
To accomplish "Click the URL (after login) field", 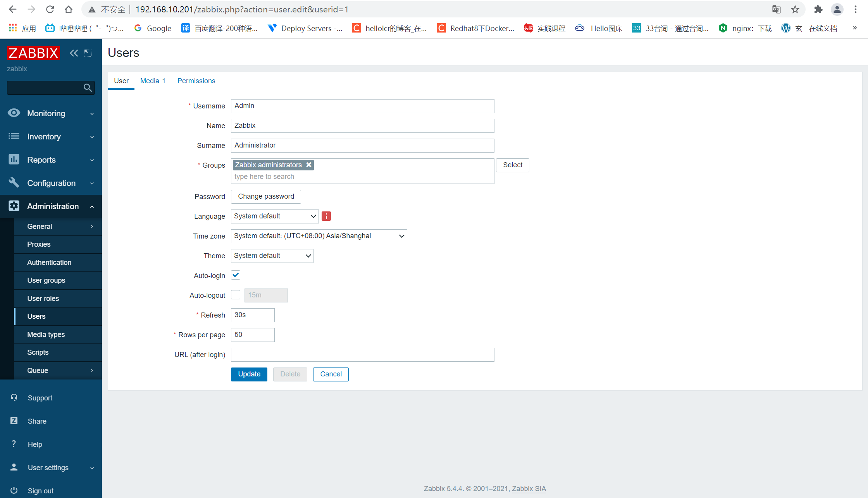I will click(363, 354).
